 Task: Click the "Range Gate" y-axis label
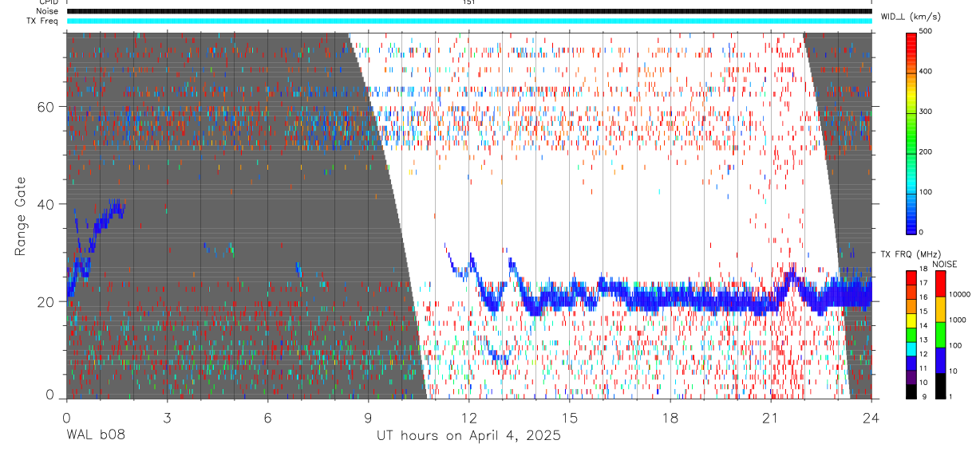click(x=21, y=216)
